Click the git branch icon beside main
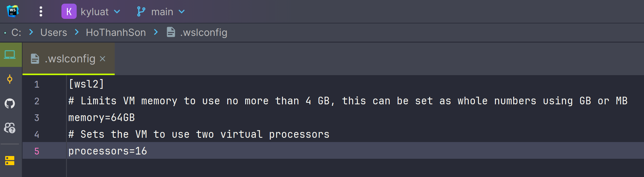This screenshot has width=644, height=177. [141, 12]
